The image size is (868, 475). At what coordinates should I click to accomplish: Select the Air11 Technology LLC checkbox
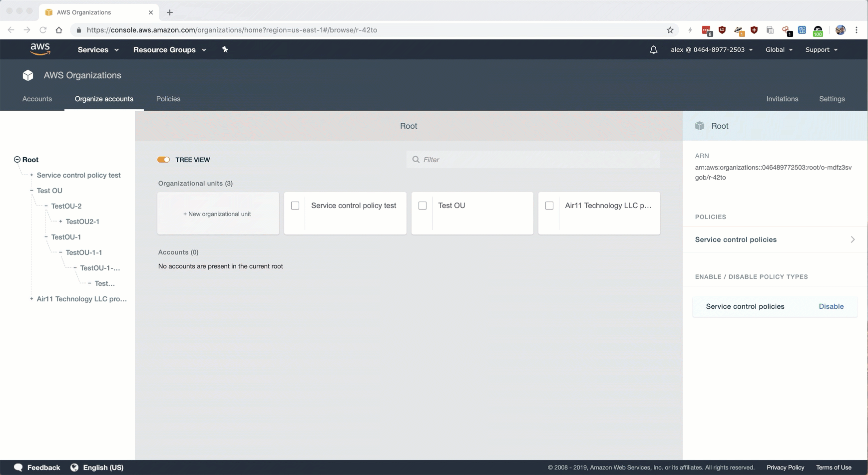tap(549, 205)
